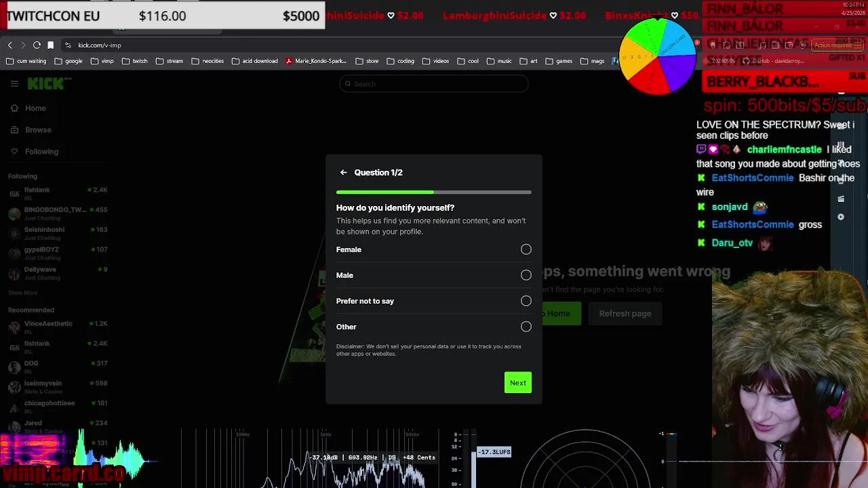Click the spin wheel overlay

(x=658, y=56)
